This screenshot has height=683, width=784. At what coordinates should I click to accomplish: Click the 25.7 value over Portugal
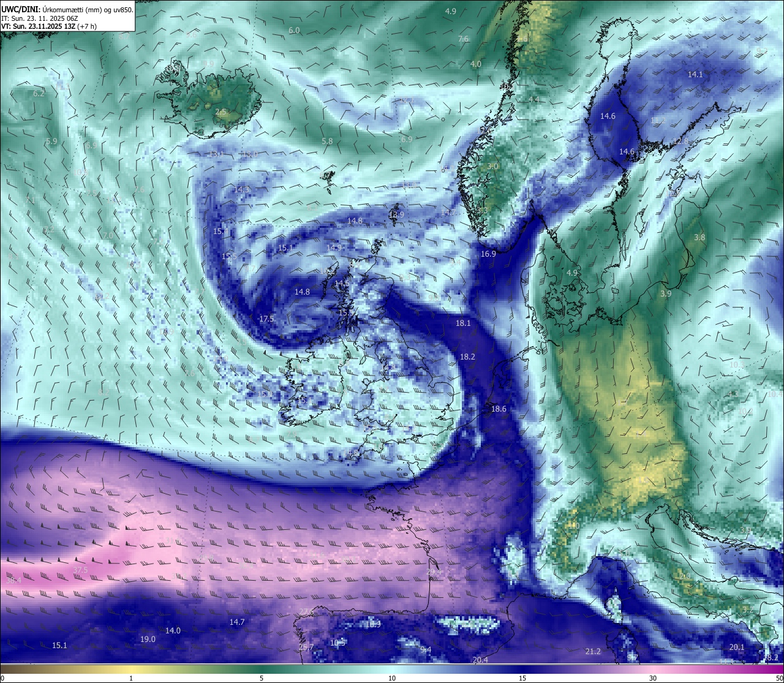[x=306, y=647]
